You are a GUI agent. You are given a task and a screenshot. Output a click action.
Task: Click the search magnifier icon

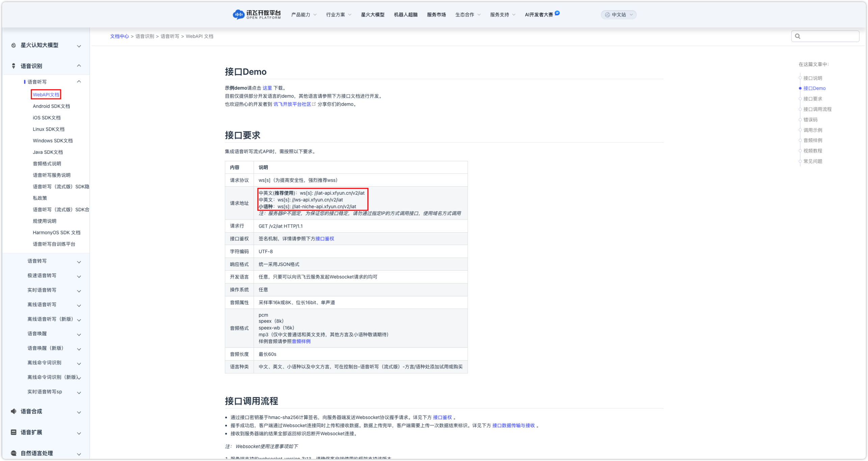click(x=797, y=36)
